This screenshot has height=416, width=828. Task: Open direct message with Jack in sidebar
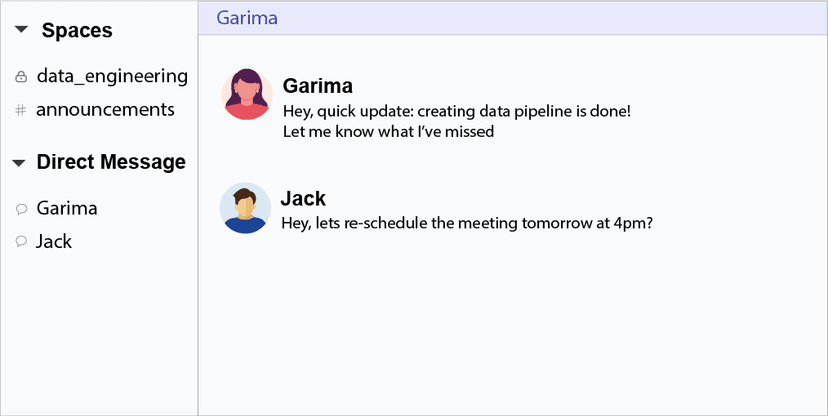(x=54, y=241)
